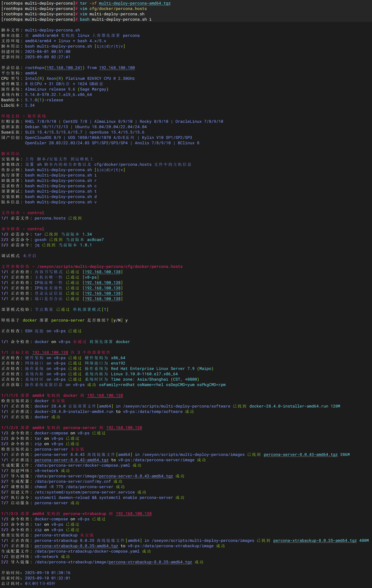Screen dimensions: 372x588
Task: Click the IP in the 端口是否合法 row
Action: [x=103, y=299]
